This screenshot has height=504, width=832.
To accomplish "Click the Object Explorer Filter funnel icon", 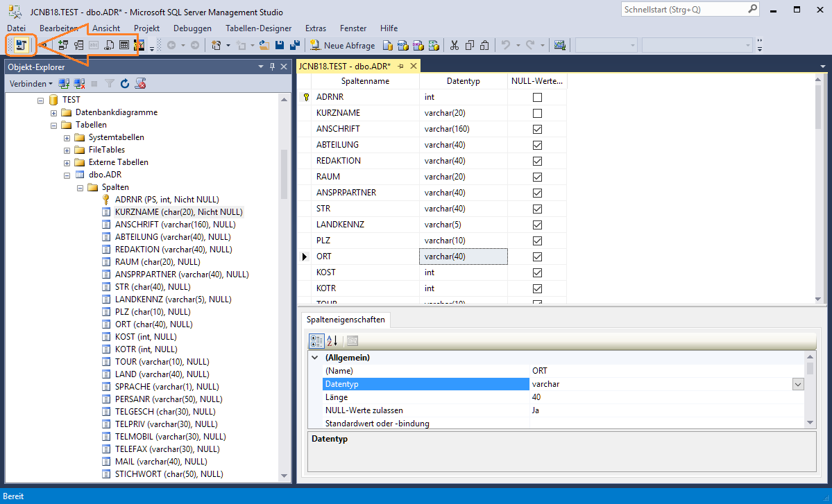I will (110, 84).
